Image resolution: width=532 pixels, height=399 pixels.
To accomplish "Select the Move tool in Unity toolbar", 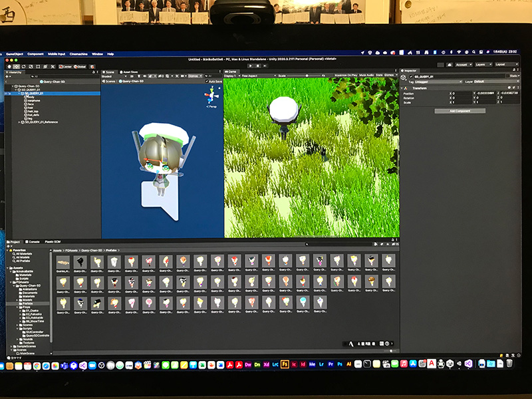I will point(16,66).
